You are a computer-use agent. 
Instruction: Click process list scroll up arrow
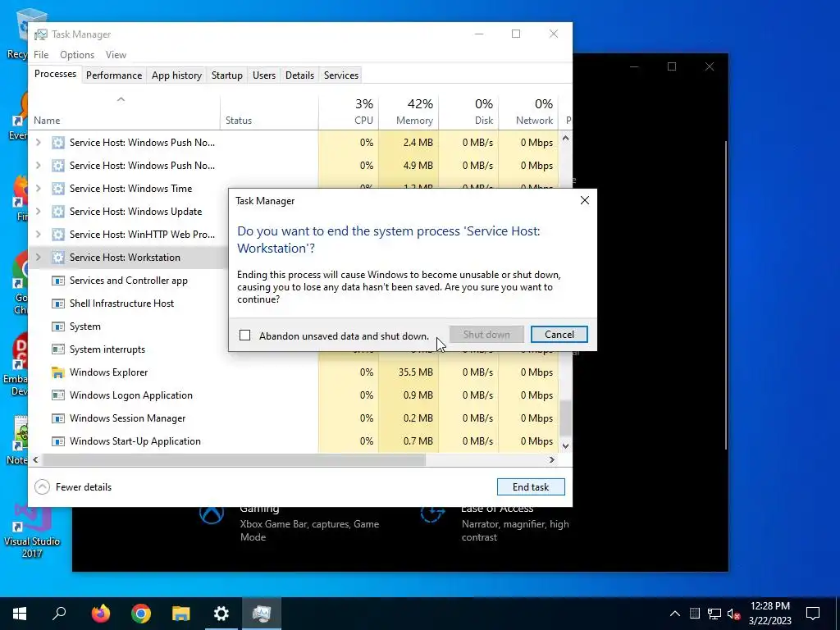[565, 138]
